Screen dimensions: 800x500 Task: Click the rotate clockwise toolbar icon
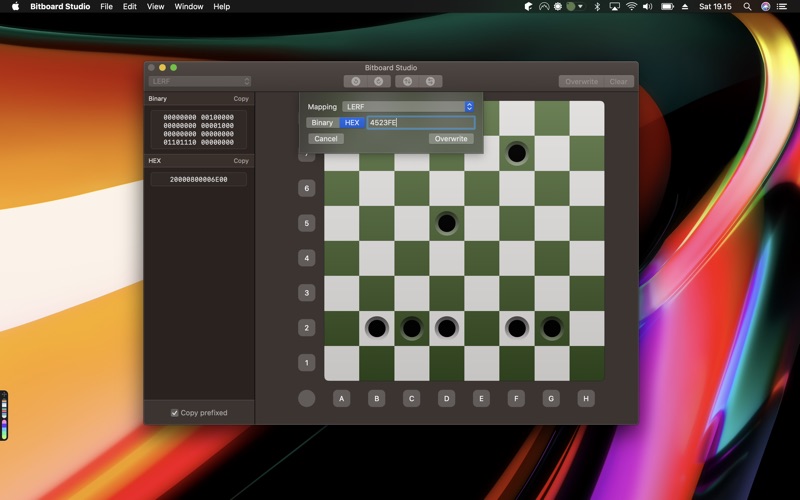click(379, 82)
